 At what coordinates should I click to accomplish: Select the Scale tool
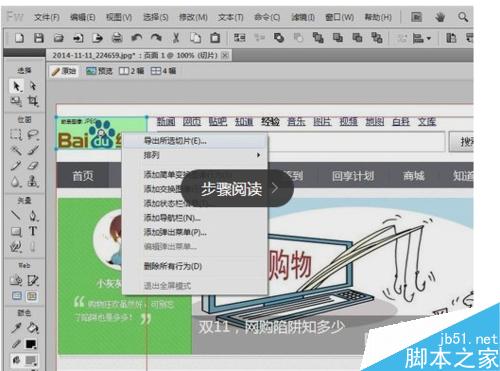[x=16, y=101]
